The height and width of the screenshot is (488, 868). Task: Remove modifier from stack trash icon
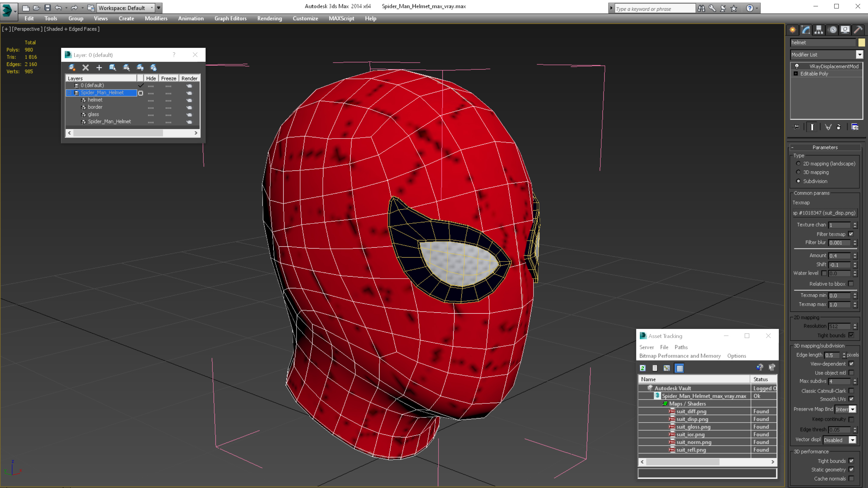pos(839,127)
